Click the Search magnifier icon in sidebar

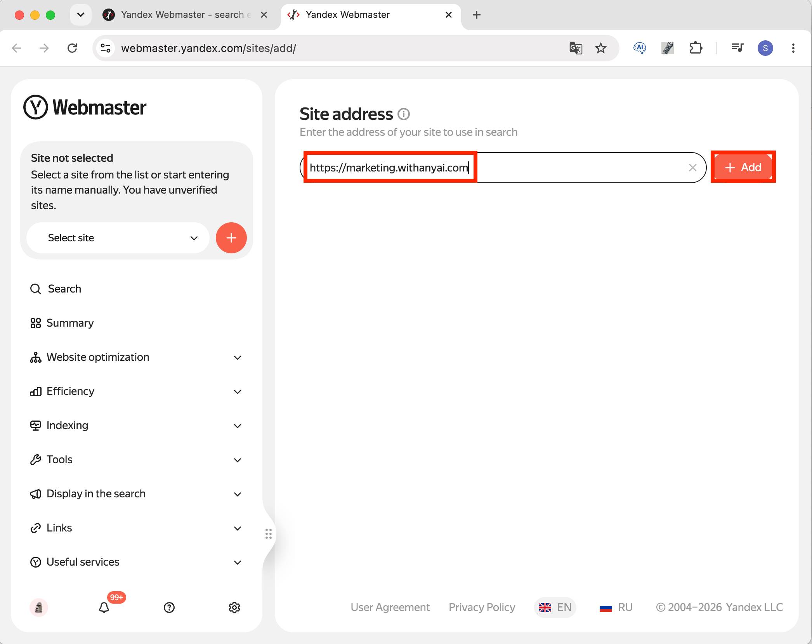tap(36, 289)
